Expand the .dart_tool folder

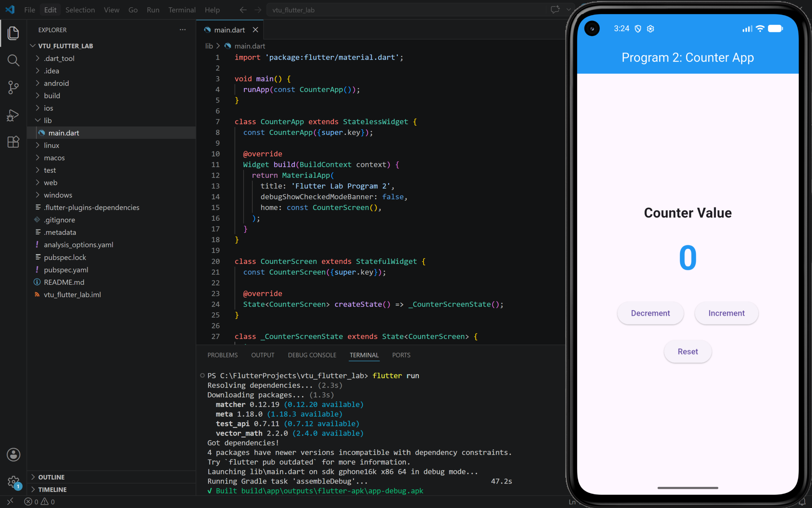click(x=37, y=58)
